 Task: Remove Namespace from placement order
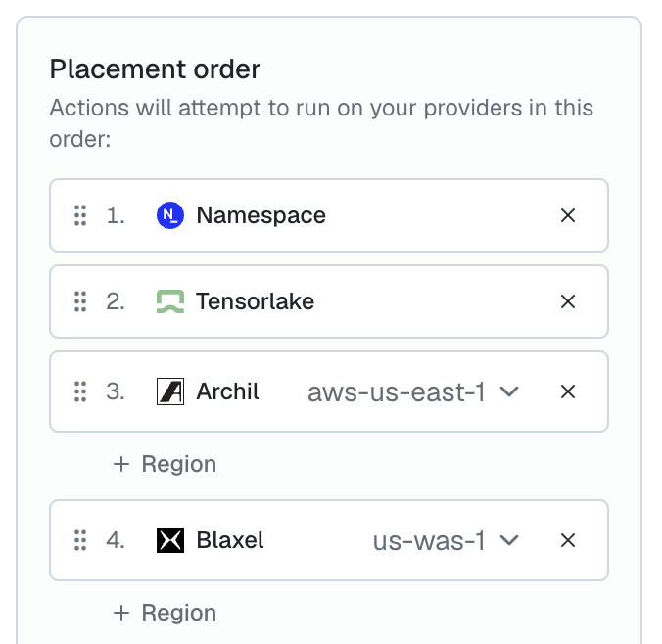[568, 215]
